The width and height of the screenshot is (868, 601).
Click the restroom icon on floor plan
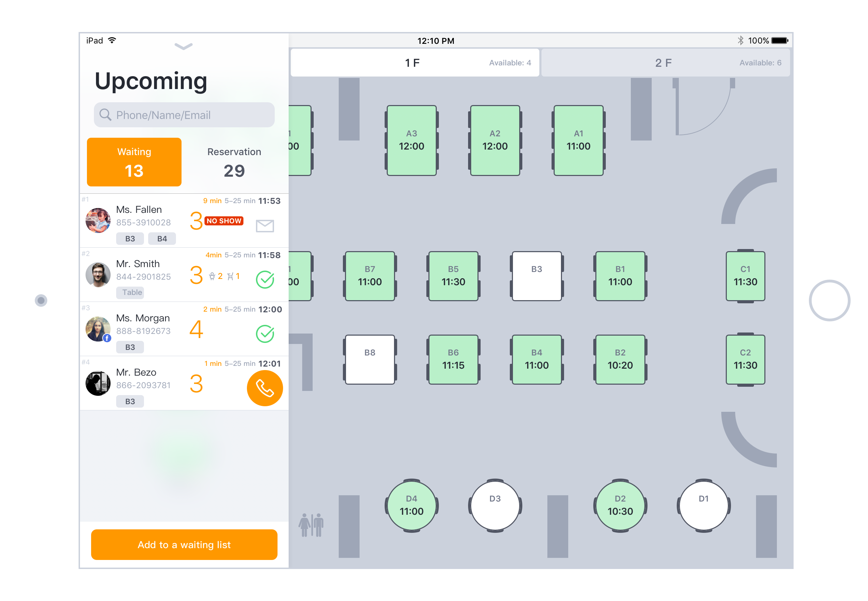click(x=311, y=525)
